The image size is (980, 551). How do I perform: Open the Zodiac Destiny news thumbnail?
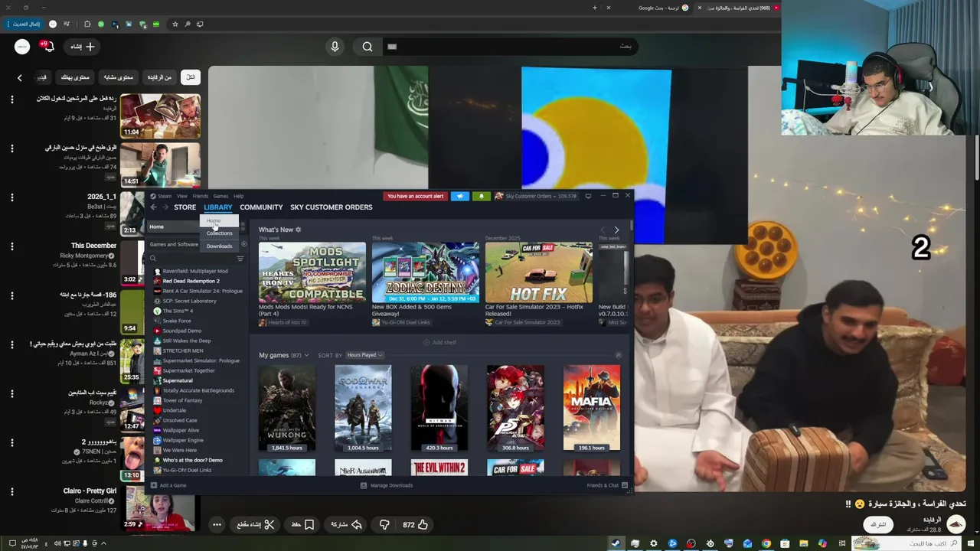click(x=426, y=272)
